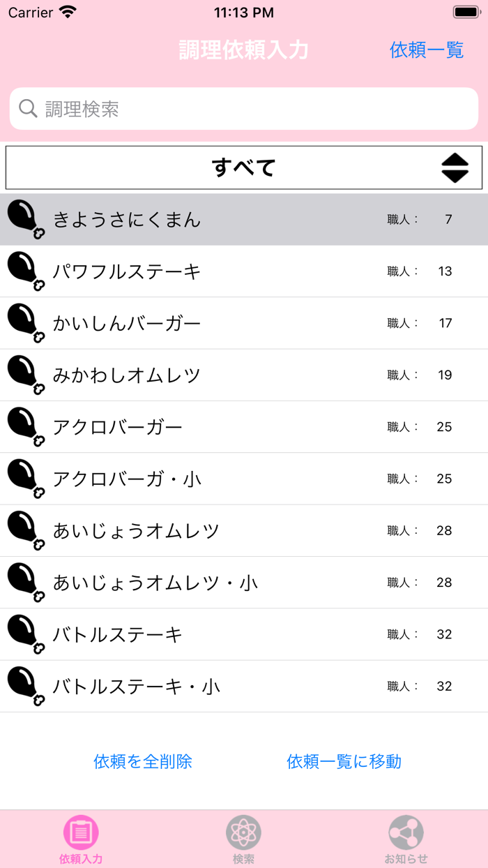The height and width of the screenshot is (868, 488).
Task: Toggle selection of the かいしんバーガー row
Action: (x=244, y=323)
